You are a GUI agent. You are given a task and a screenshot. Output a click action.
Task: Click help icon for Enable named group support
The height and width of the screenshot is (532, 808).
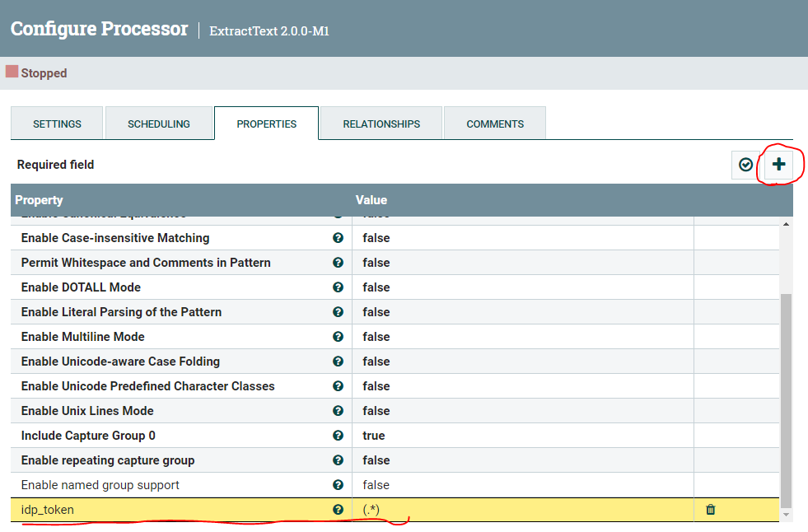(x=338, y=485)
